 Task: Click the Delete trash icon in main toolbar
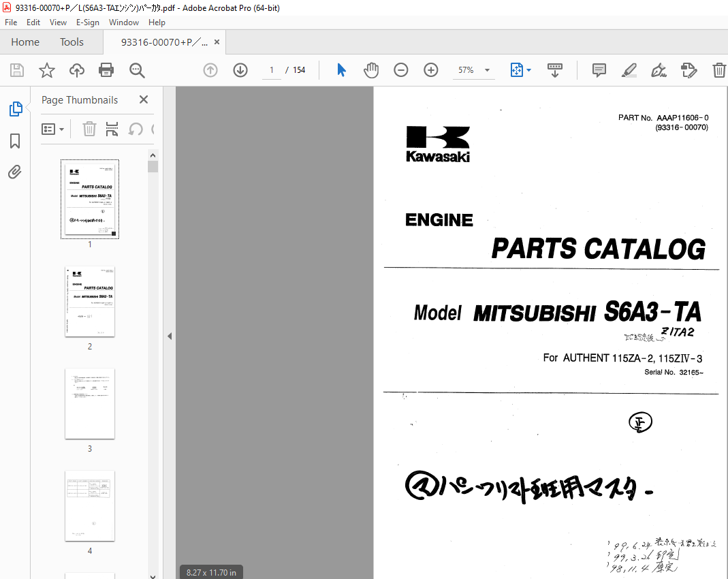(718, 70)
